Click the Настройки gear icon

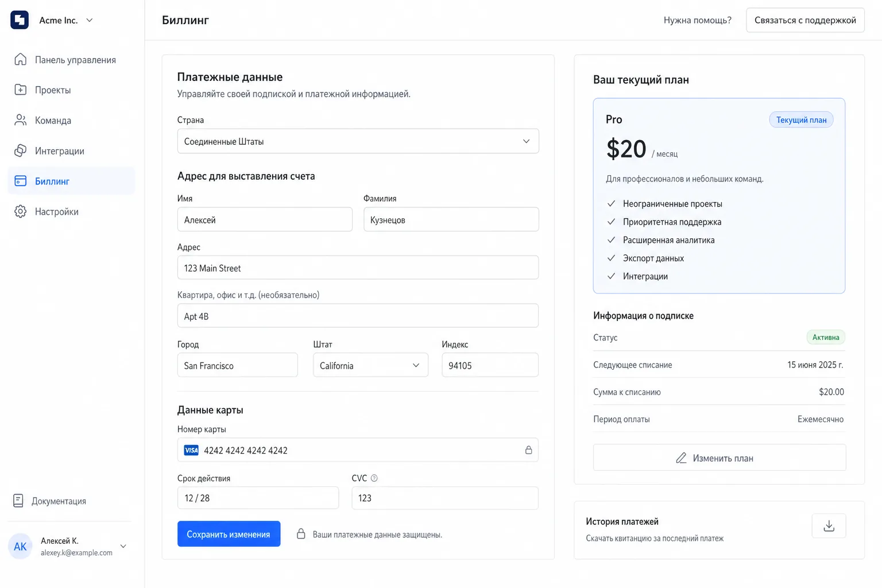(21, 211)
